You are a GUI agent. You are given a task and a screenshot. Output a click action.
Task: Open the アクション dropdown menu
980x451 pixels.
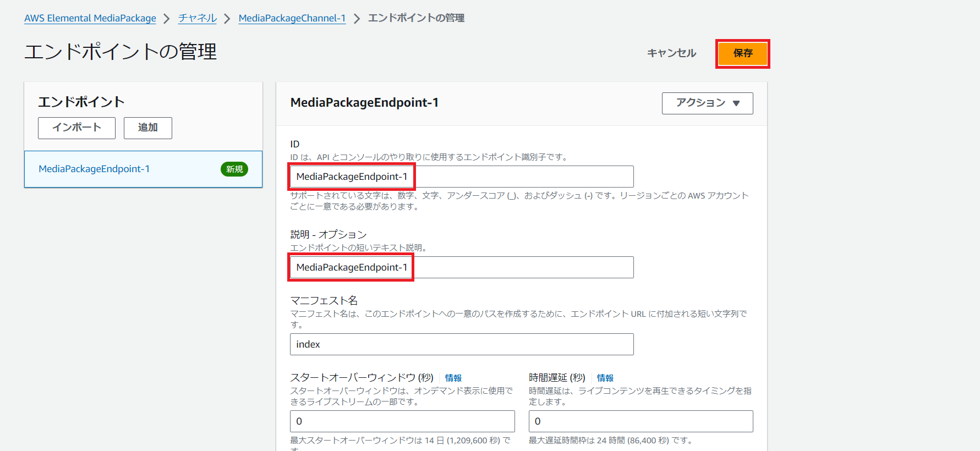(x=707, y=103)
